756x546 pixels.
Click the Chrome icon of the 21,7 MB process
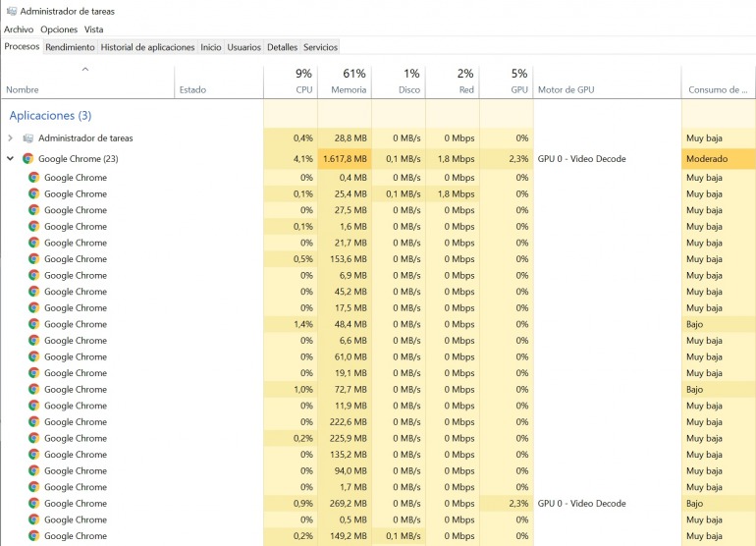point(33,243)
